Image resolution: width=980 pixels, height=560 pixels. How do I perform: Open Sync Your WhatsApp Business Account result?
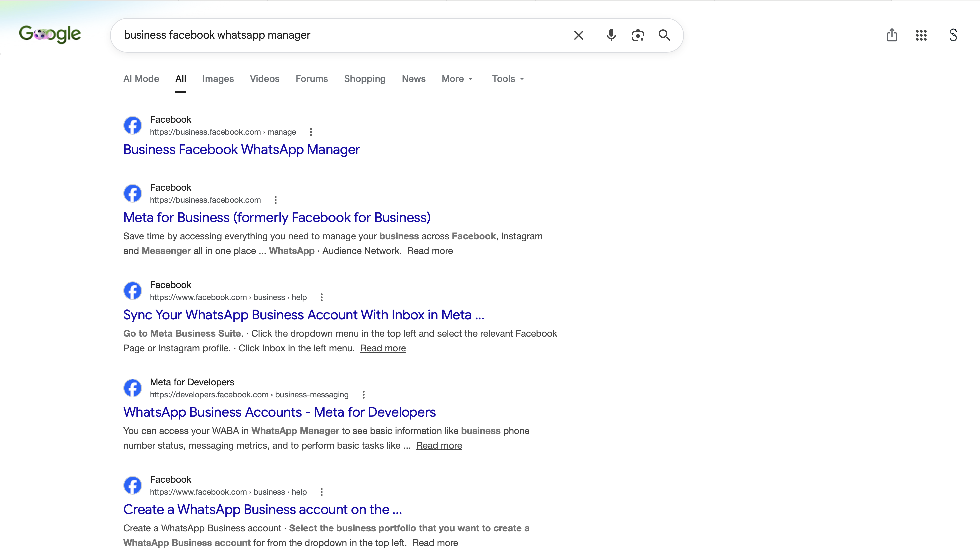[303, 315]
